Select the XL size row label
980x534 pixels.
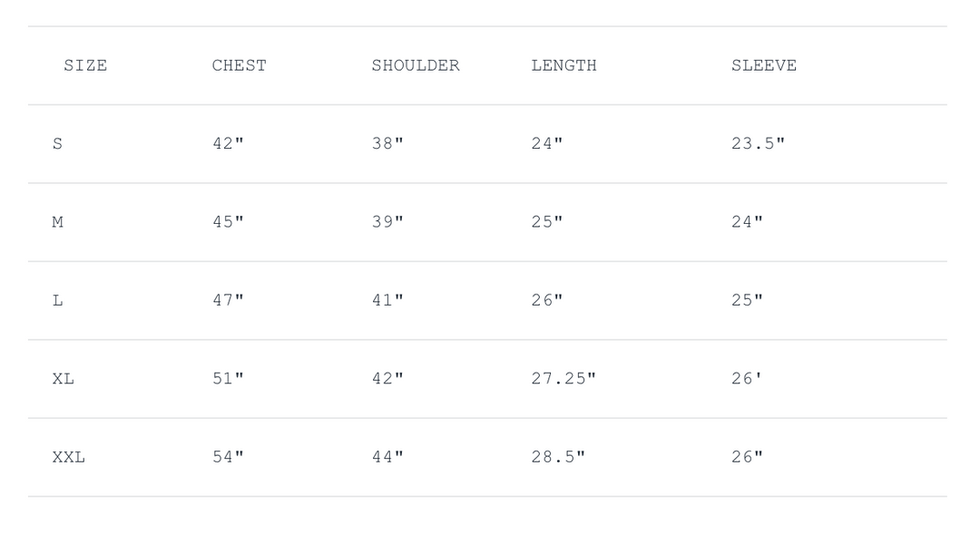pyautogui.click(x=64, y=379)
